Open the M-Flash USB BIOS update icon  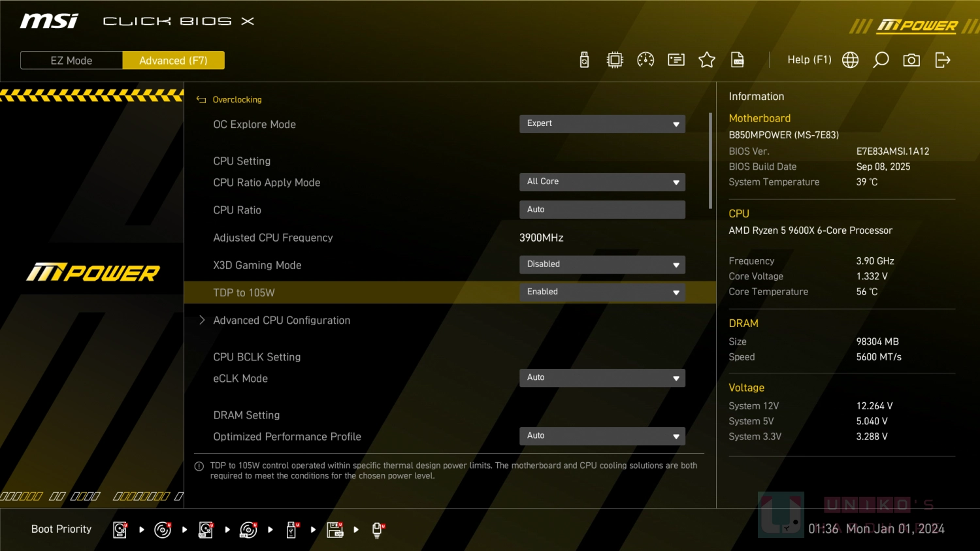(x=584, y=60)
